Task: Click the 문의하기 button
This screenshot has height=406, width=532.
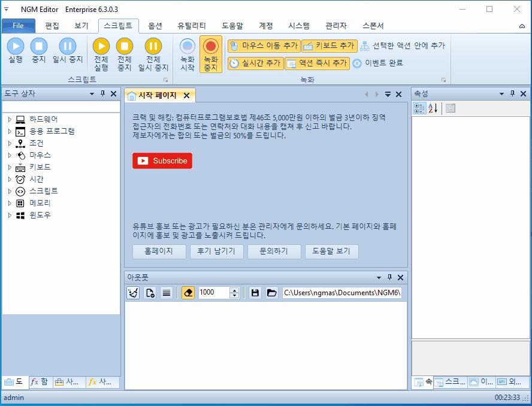Action: [274, 252]
